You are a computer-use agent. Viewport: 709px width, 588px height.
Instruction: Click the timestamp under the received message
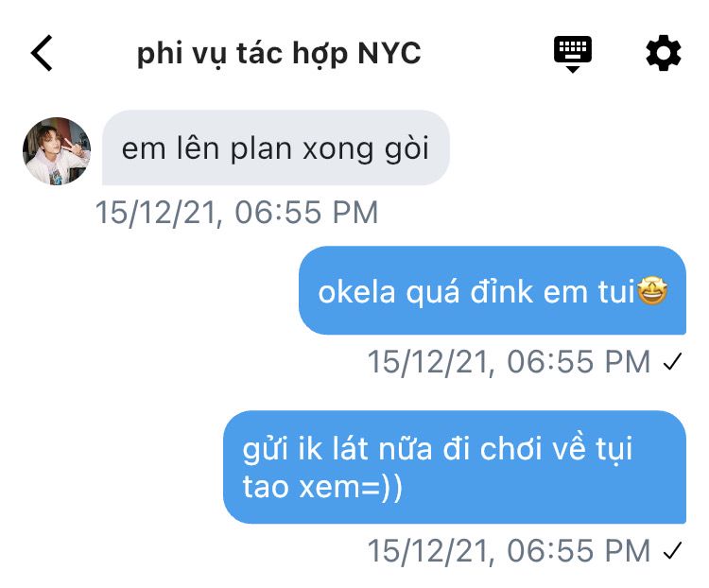tap(236, 212)
